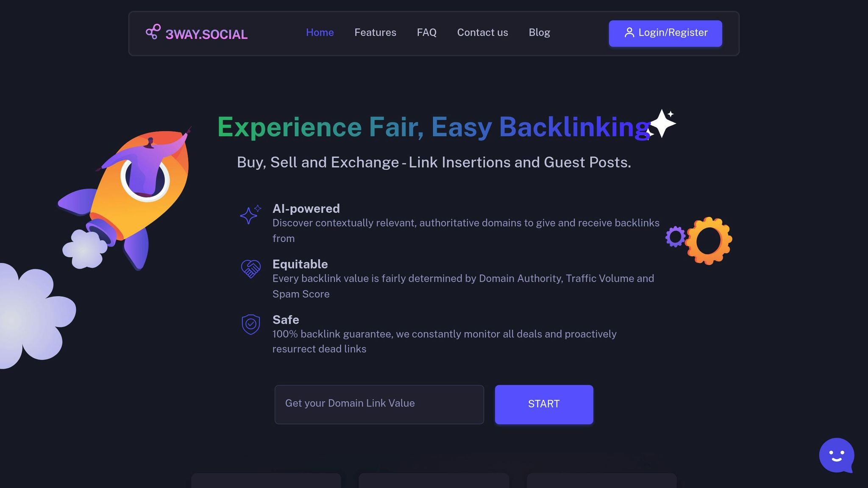The width and height of the screenshot is (868, 488).
Task: Open the FAQ nav link
Action: pyautogui.click(x=426, y=33)
